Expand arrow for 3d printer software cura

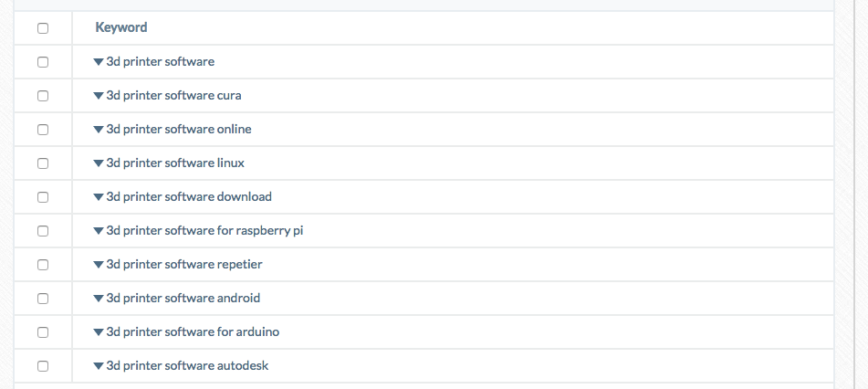tap(99, 96)
